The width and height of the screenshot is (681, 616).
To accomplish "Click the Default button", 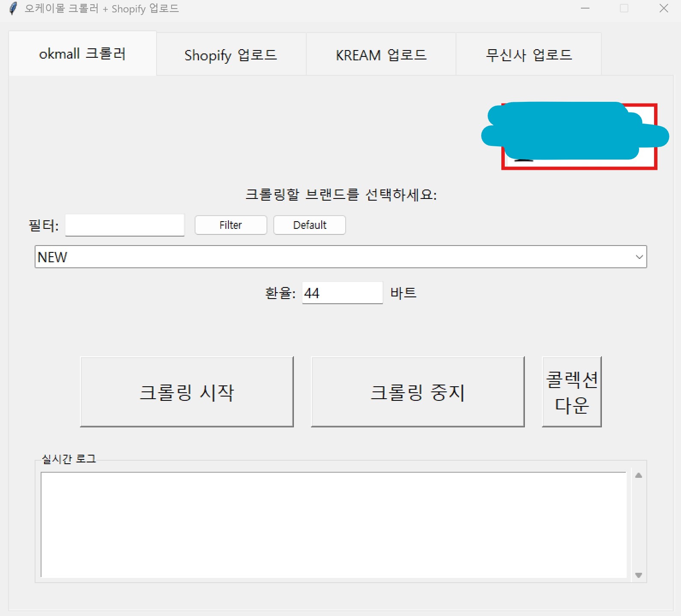I will point(309,225).
